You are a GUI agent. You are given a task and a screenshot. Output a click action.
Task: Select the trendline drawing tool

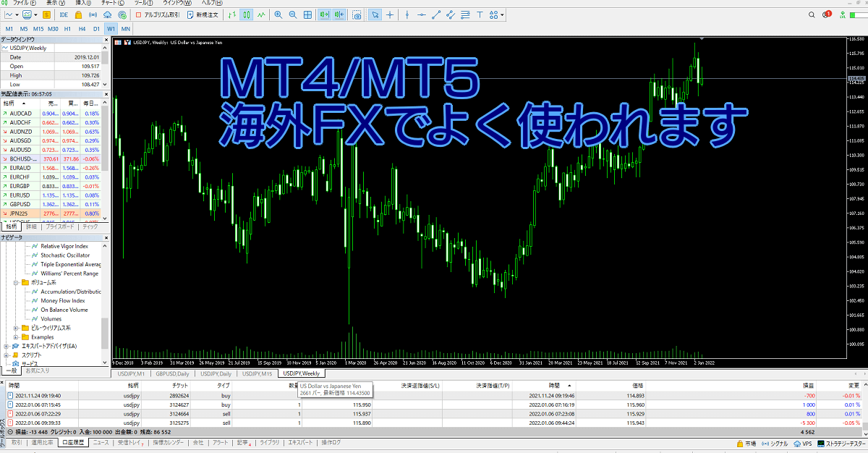coord(436,14)
